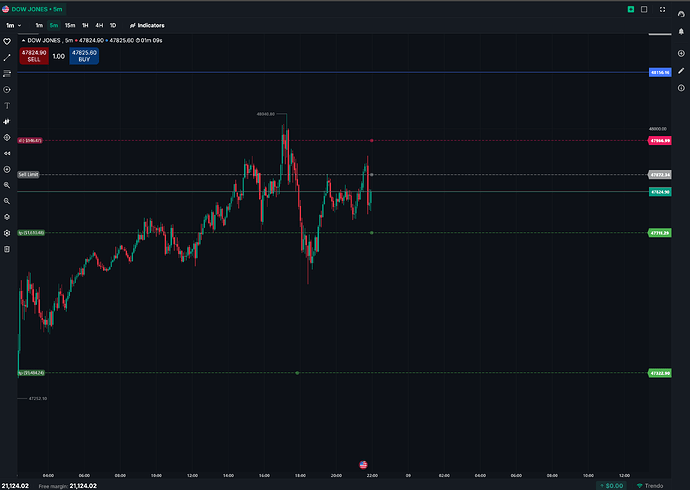Viewport: 690px width, 490px height.
Task: Toggle the green highlighted panel icon at top
Action: click(631, 9)
